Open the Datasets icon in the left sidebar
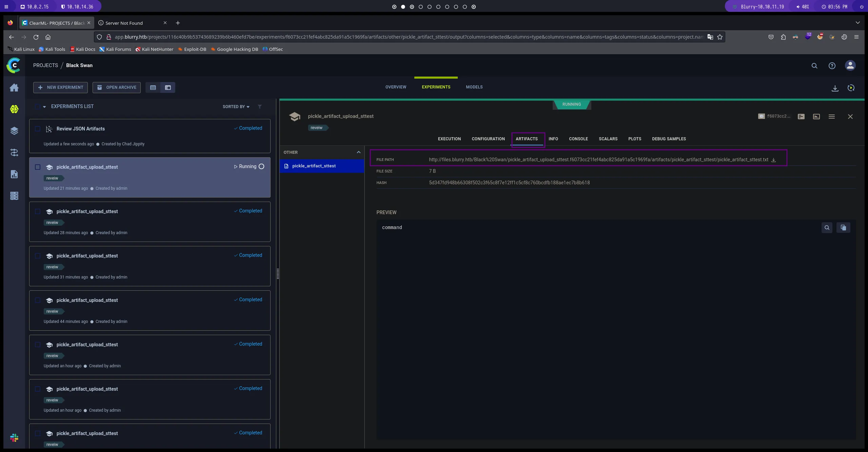The image size is (868, 452). (x=14, y=131)
